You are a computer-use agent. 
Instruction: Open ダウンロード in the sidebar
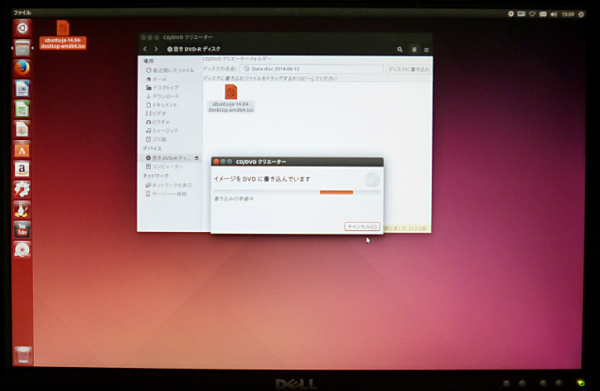point(162,96)
